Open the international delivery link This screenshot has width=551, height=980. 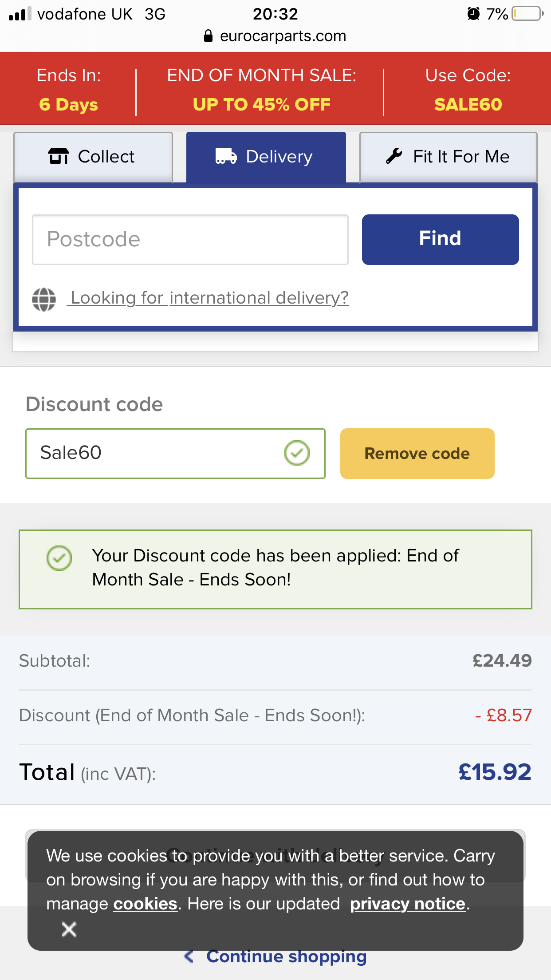click(x=208, y=298)
